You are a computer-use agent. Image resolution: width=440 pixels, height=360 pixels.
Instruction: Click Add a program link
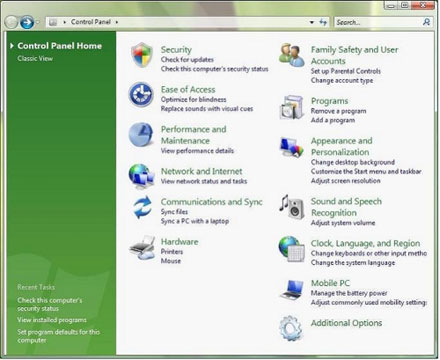(x=333, y=120)
